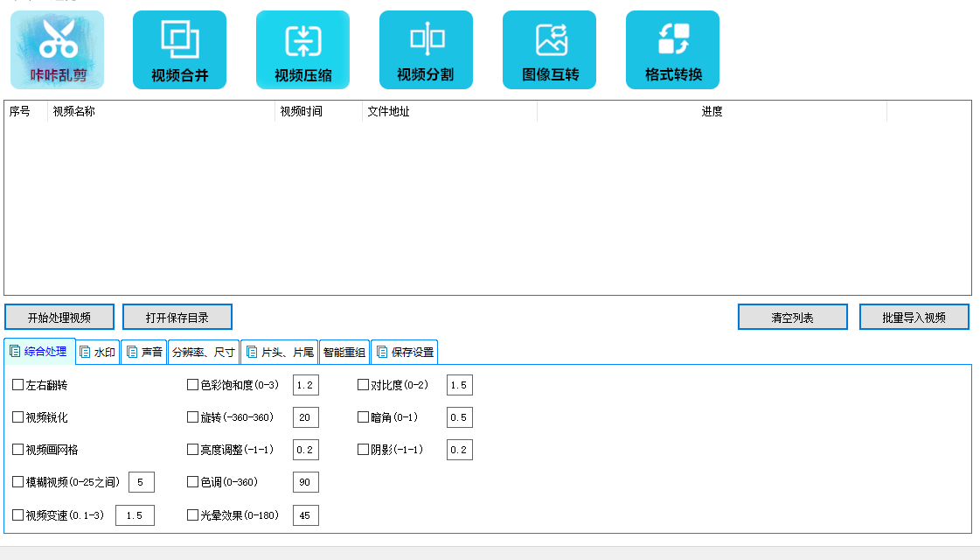Switch to the 水印 watermark tab
980x560 pixels.
point(97,351)
